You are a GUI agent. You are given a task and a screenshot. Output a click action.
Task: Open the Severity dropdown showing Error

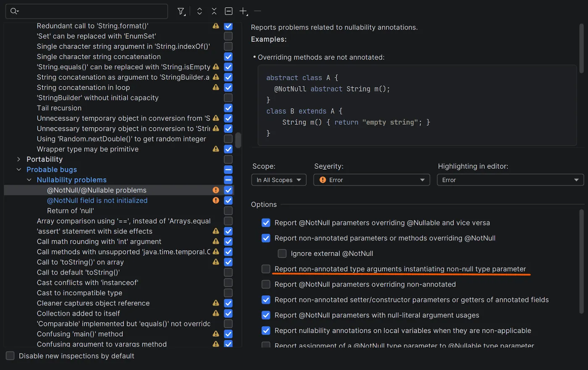pos(372,180)
